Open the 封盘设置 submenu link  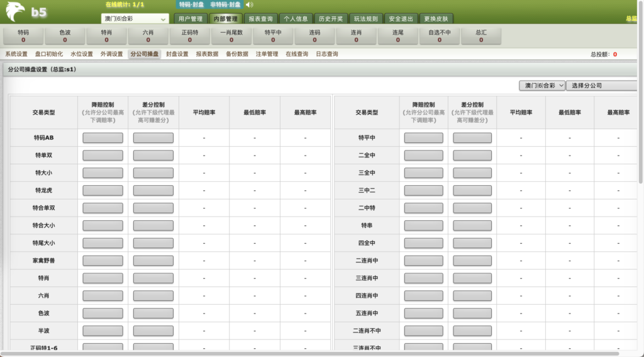[x=177, y=54]
